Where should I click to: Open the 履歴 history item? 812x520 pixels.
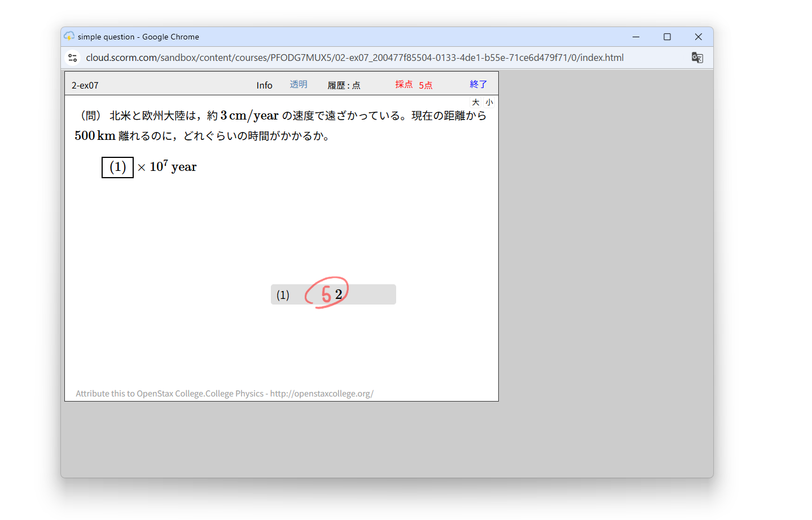click(344, 85)
